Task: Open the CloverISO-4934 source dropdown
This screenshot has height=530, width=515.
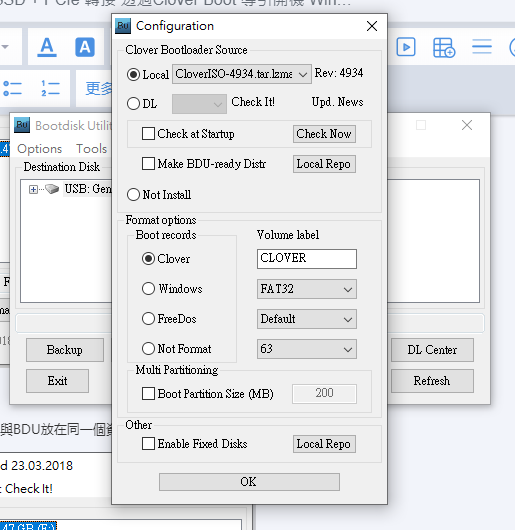Action: pyautogui.click(x=242, y=74)
